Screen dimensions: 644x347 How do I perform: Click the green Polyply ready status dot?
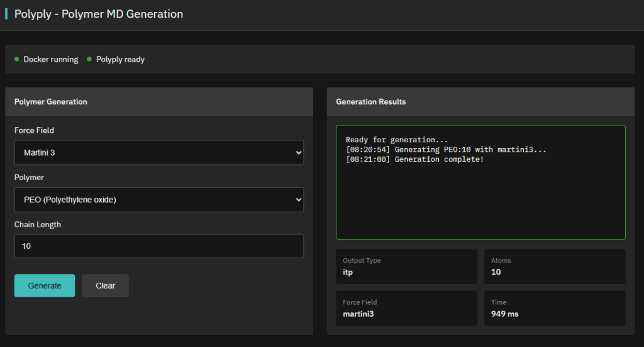click(x=89, y=59)
